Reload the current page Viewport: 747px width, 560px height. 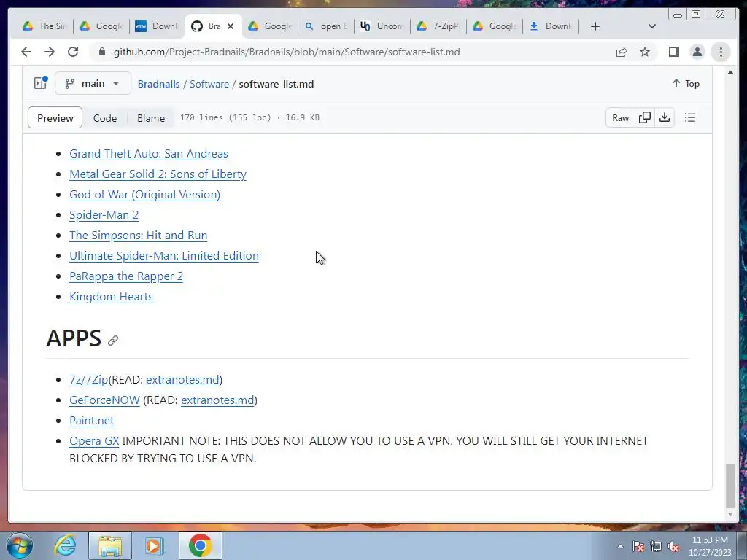(x=73, y=52)
